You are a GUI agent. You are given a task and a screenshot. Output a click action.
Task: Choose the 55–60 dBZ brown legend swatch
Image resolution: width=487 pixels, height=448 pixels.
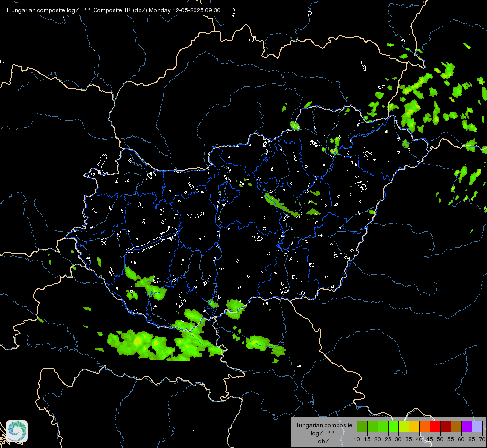click(x=456, y=426)
